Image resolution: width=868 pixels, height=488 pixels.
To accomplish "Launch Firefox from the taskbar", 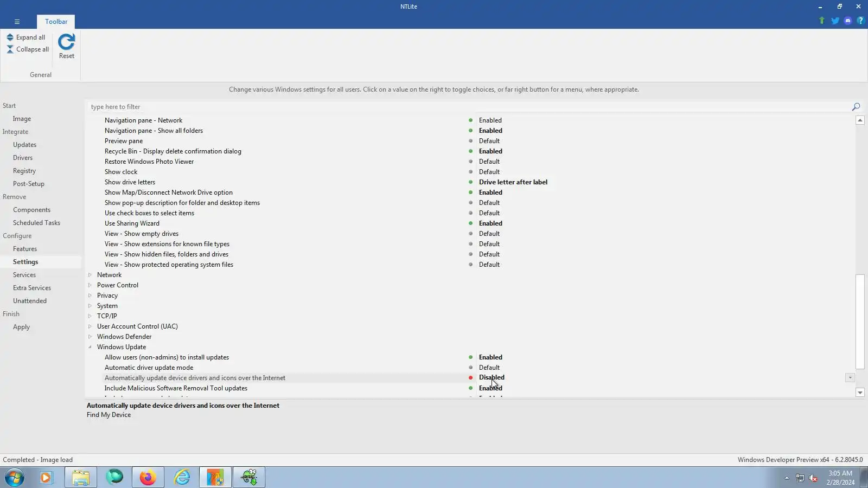I will (x=148, y=478).
